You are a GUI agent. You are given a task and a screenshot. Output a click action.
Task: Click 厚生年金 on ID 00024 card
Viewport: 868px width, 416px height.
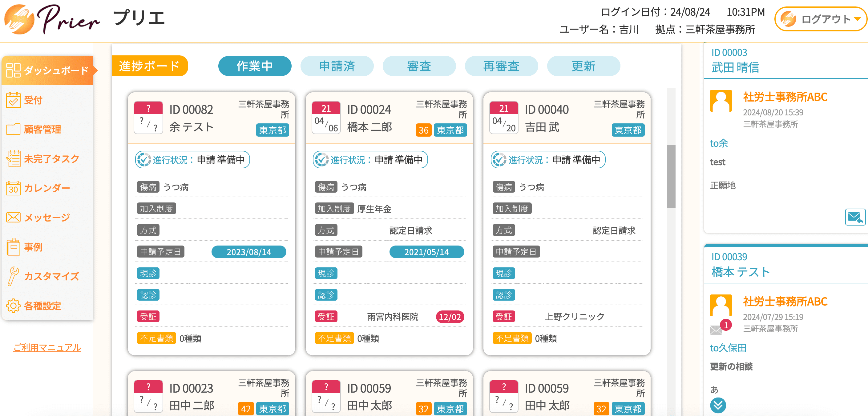pos(374,209)
